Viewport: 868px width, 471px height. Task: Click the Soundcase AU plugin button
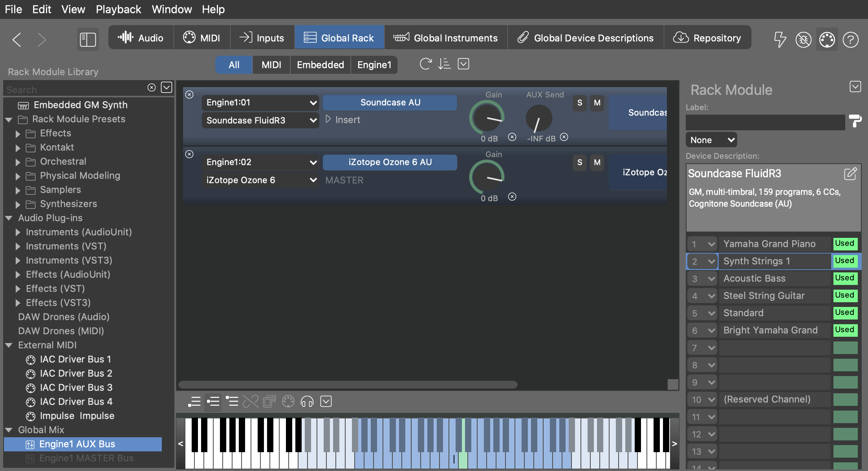(x=390, y=102)
